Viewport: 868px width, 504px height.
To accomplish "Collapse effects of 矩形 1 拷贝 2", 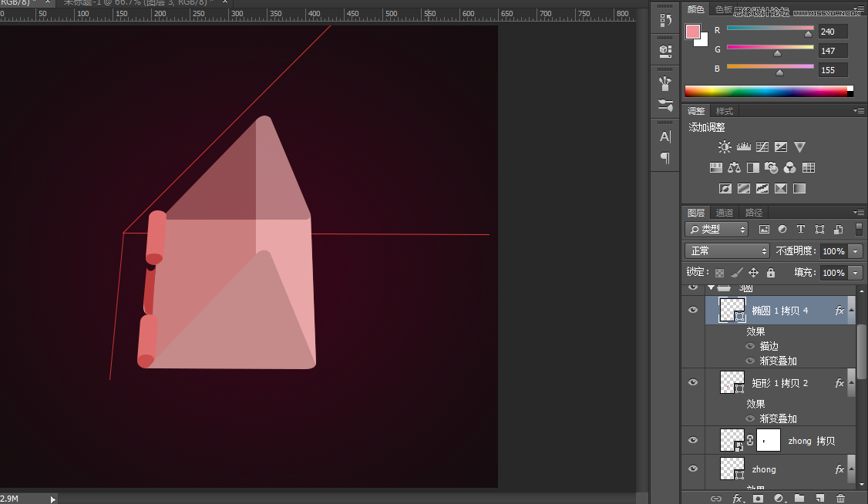I will (x=851, y=383).
